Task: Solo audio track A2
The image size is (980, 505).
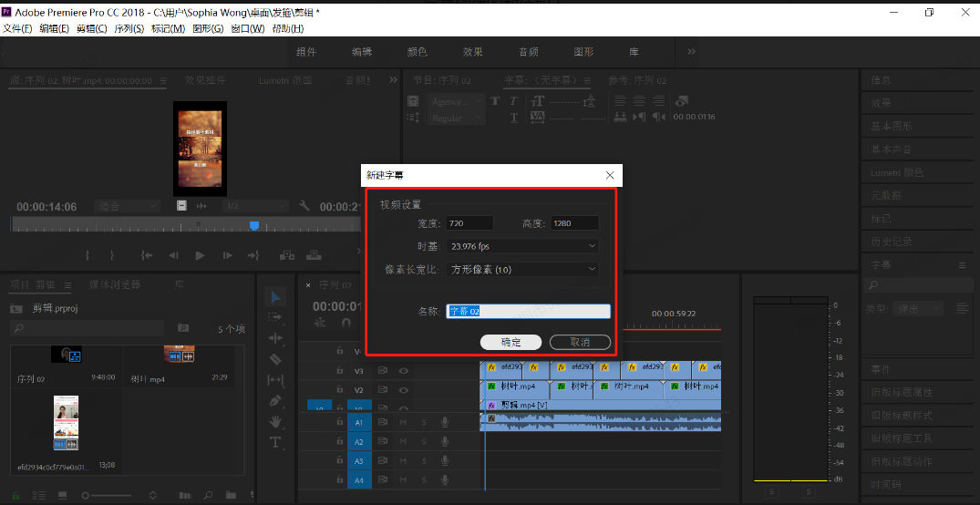Action: [424, 442]
